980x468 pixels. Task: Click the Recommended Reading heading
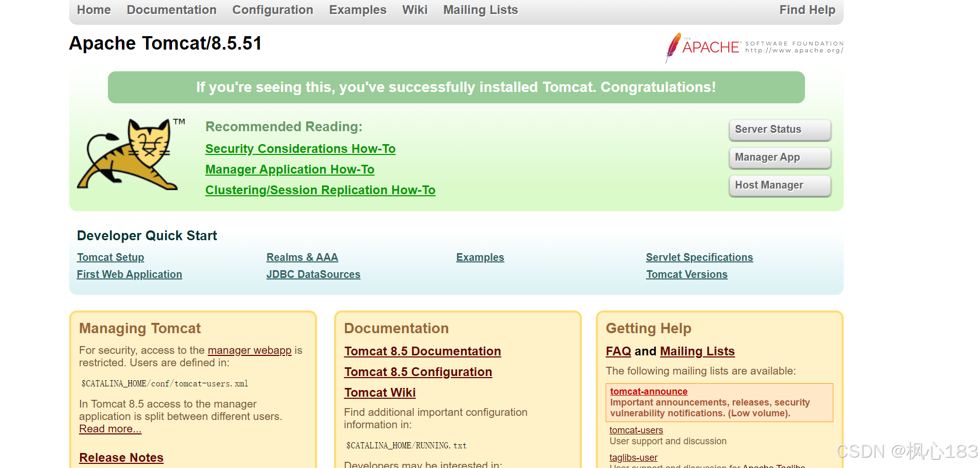(284, 127)
